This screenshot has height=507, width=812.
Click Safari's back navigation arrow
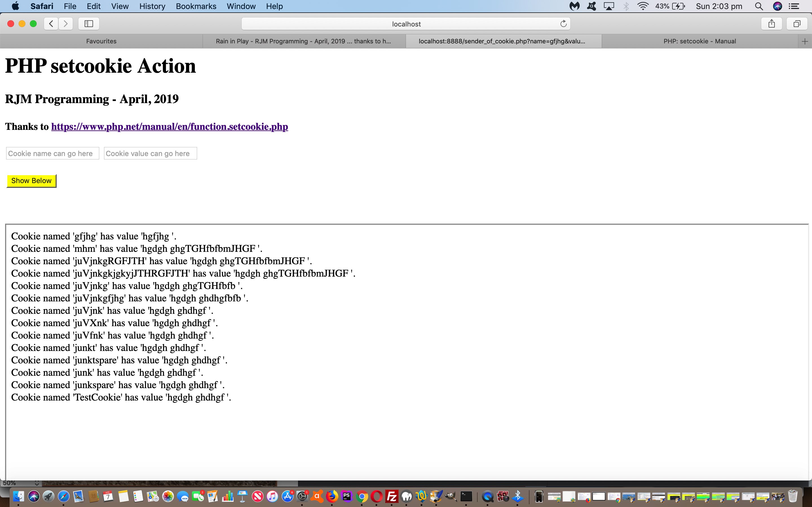click(x=51, y=23)
